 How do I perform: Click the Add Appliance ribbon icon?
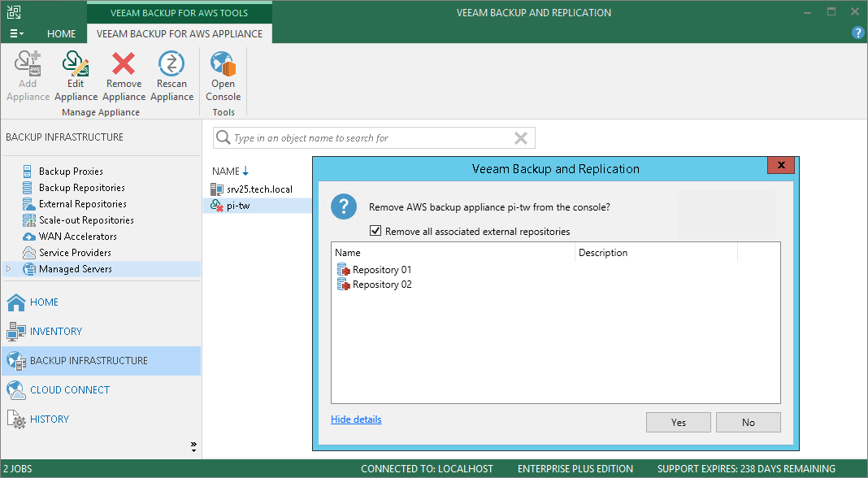(x=28, y=63)
